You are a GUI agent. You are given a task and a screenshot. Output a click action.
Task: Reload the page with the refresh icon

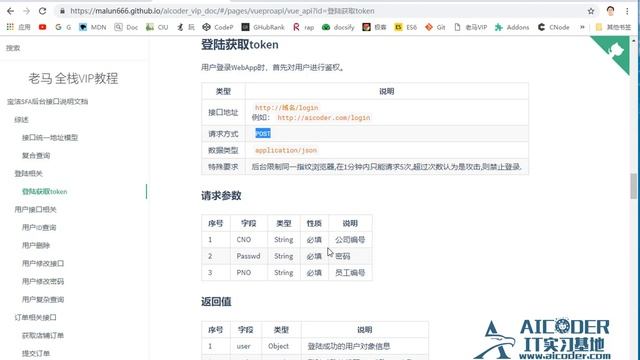pyautogui.click(x=42, y=11)
